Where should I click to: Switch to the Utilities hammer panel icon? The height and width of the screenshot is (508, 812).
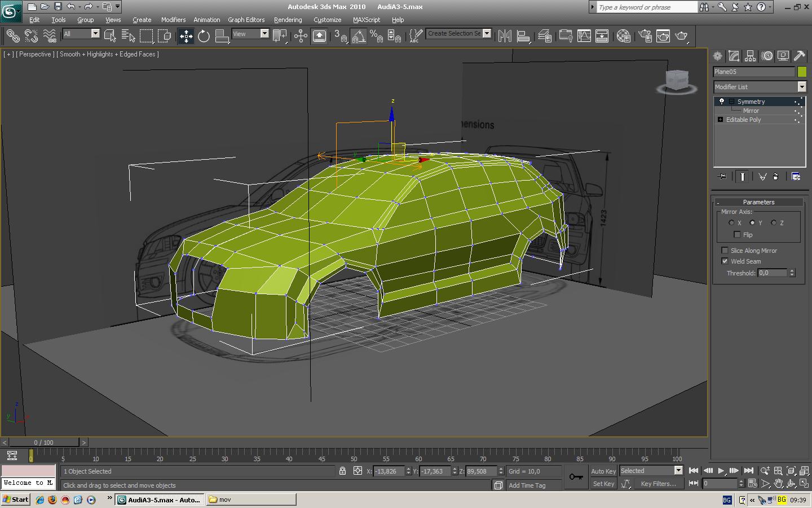799,56
